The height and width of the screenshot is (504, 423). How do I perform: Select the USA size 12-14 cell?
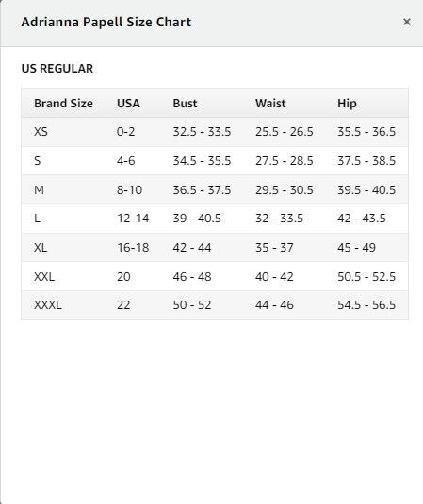(133, 219)
